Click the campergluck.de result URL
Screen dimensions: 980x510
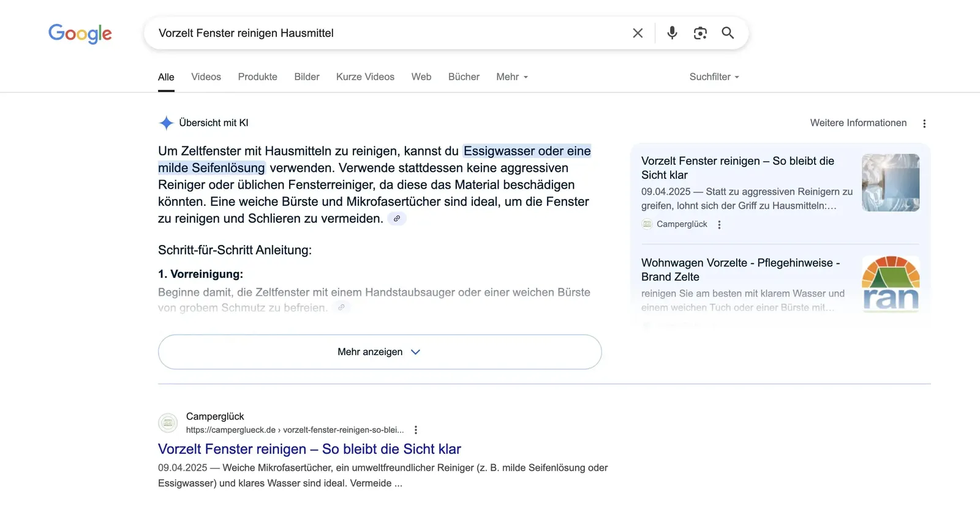point(295,430)
